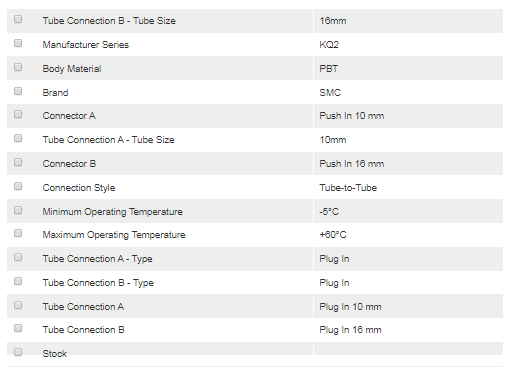Viewport: 510px width, 373px height.
Task: Enable the Tube Connection A - Type checkbox
Action: (x=18, y=257)
